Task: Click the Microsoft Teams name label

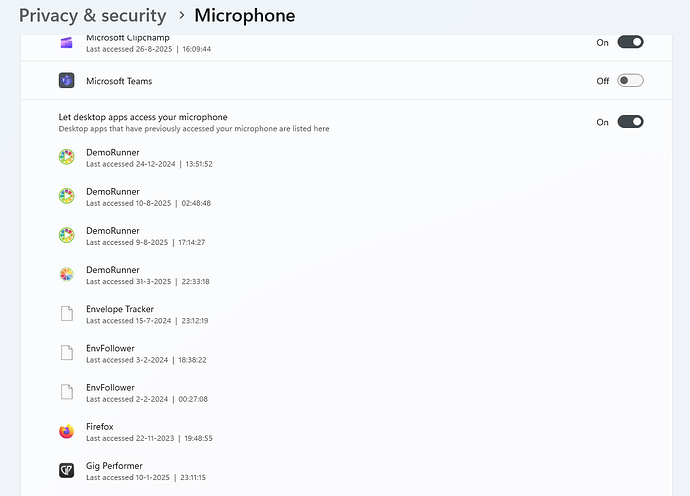Action: tap(119, 81)
